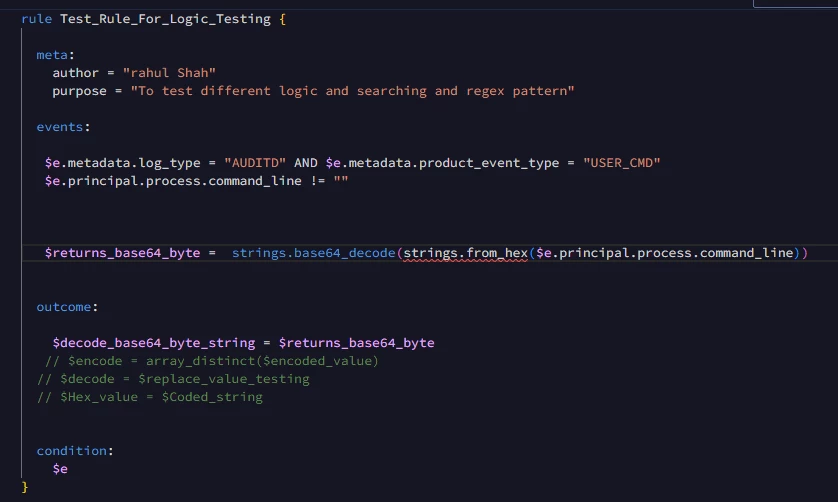Click the condition section keyword

point(72,451)
